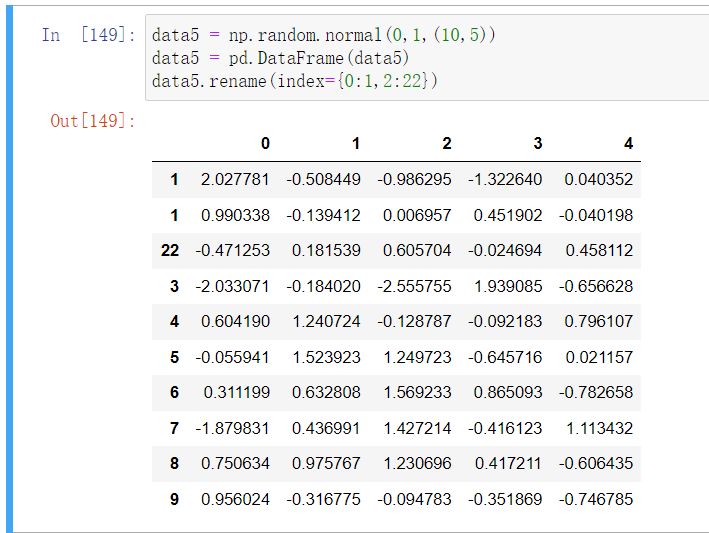Click cell value -1.879831

pos(232,428)
